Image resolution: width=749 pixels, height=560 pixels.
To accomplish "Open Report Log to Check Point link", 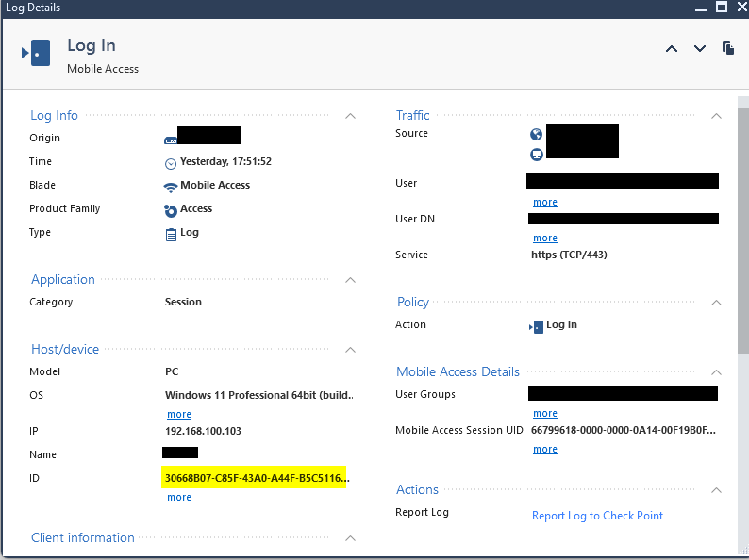I will click(x=597, y=516).
